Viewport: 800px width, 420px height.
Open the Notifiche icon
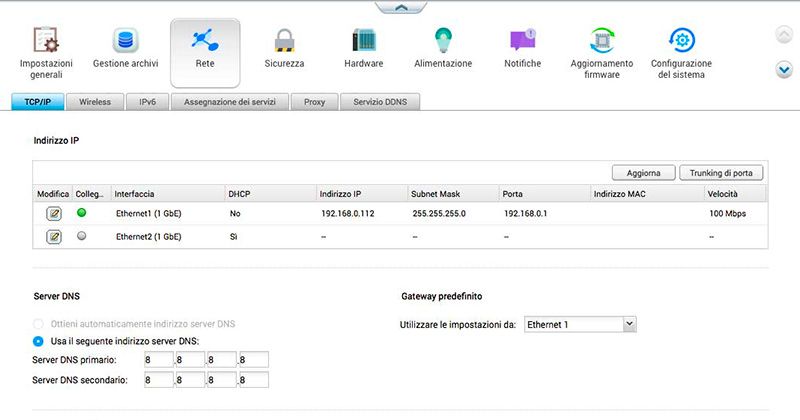coord(523,41)
